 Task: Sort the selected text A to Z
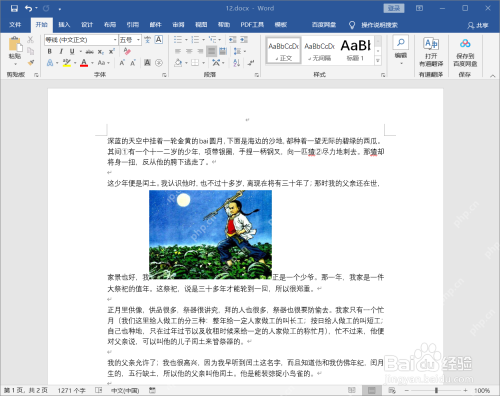237,63
